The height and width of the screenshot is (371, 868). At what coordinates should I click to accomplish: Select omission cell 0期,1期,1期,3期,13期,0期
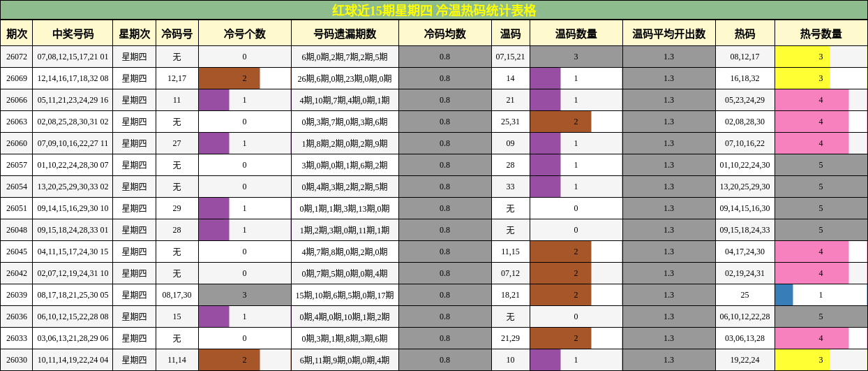coord(345,208)
